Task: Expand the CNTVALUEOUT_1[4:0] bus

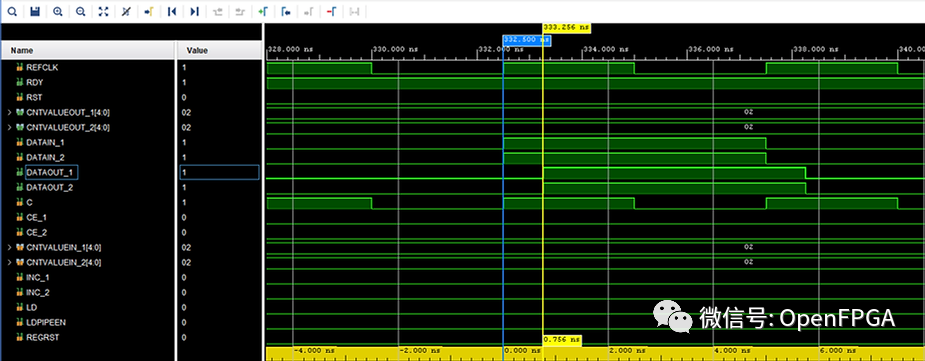Action: 9,112
